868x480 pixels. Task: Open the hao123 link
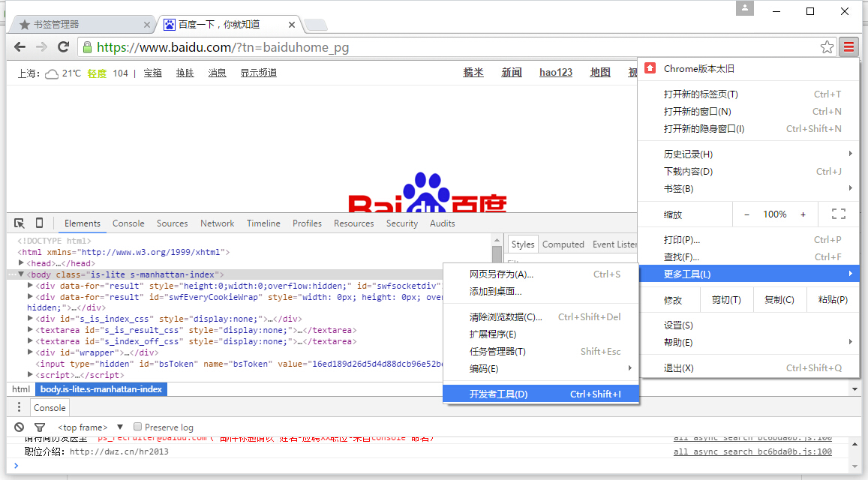click(x=555, y=72)
